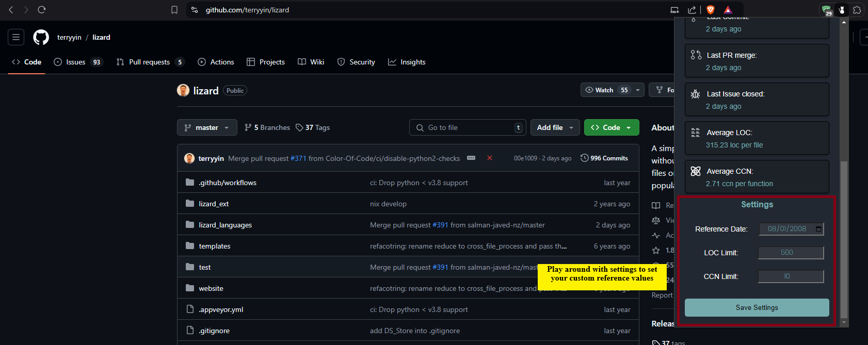Open the Projects tab

[266, 62]
